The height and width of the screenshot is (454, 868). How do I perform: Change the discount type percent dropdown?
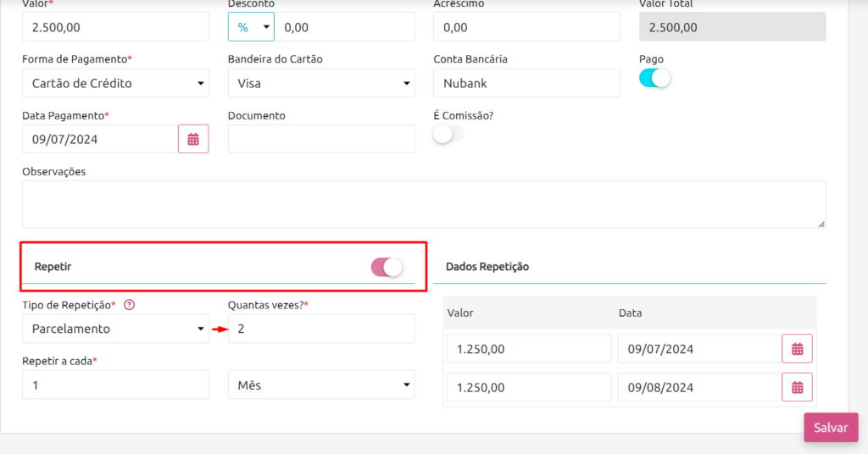[x=251, y=27]
